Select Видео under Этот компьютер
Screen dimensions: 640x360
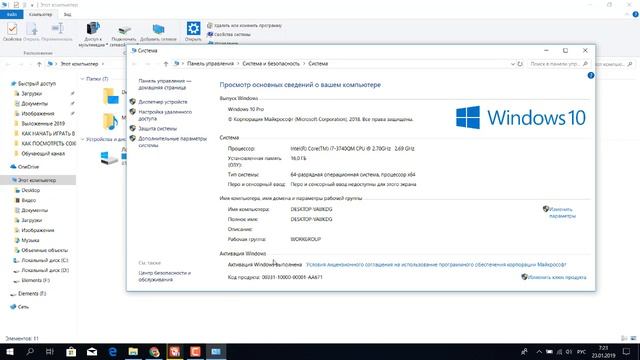[x=29, y=200]
